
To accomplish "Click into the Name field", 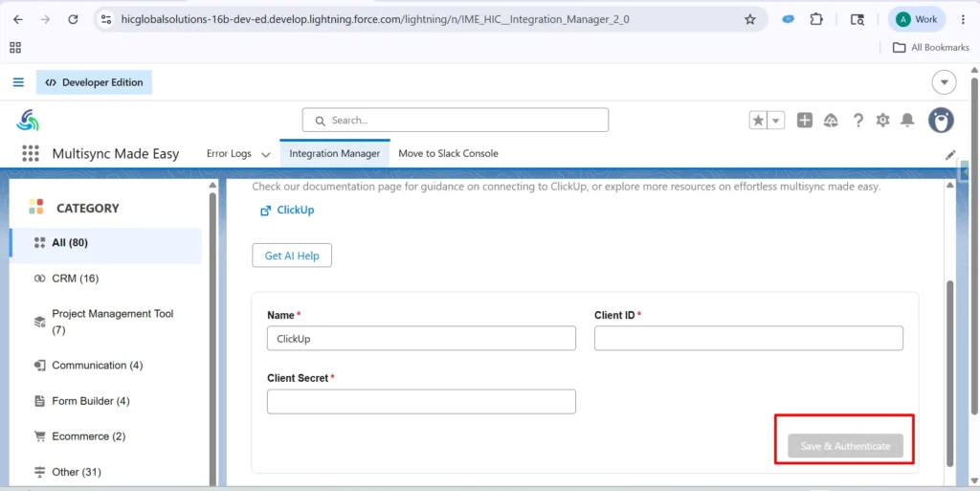I will pos(421,339).
